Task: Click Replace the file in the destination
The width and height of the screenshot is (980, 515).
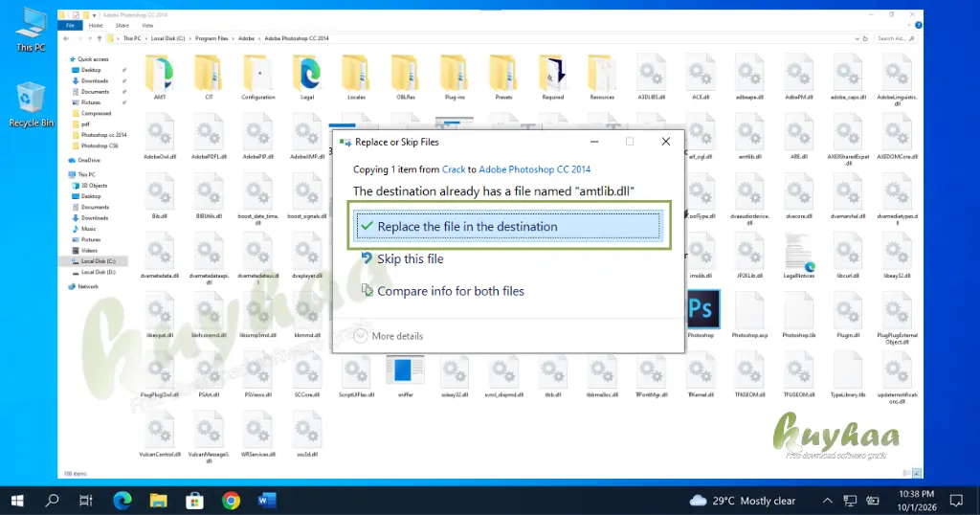Action: (507, 226)
